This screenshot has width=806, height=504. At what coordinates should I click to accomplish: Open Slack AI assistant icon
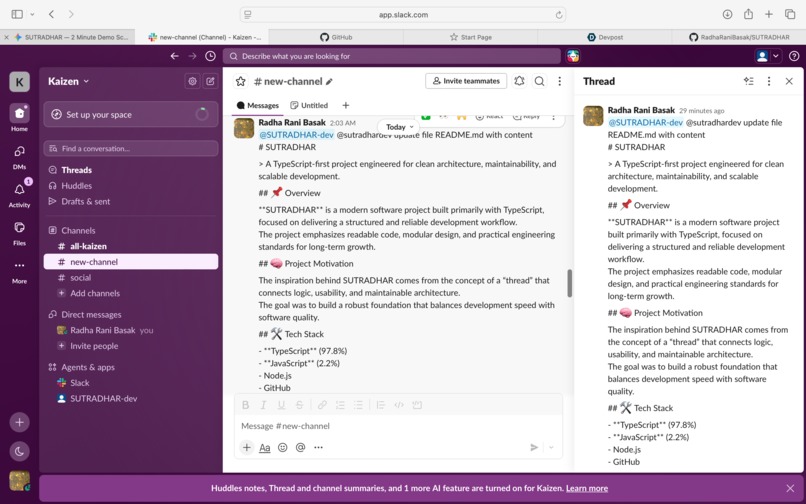(573, 56)
